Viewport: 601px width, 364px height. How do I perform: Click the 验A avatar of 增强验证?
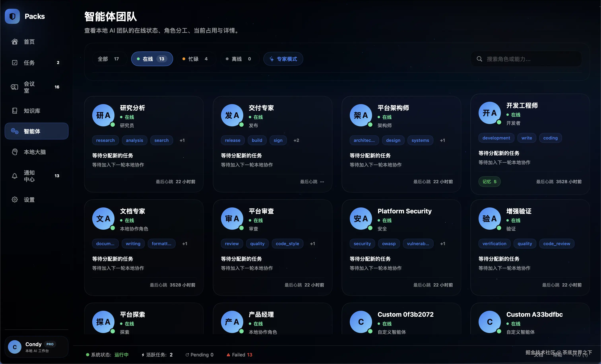point(490,219)
